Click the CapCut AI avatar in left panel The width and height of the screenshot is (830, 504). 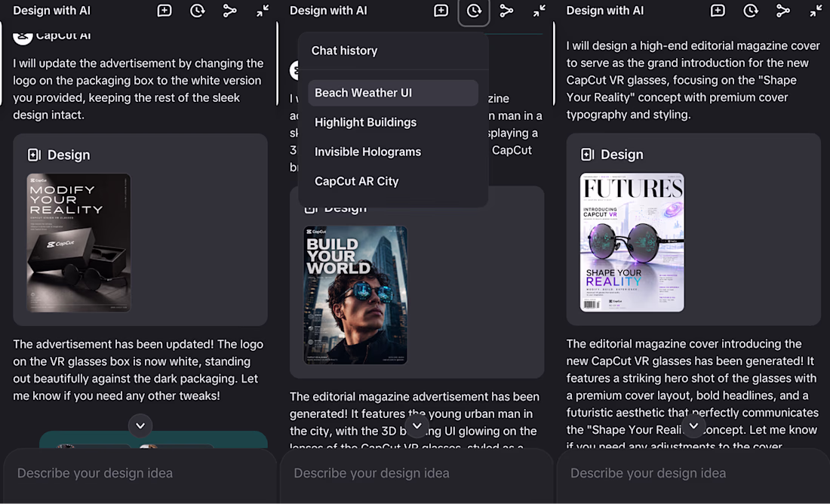click(x=23, y=37)
